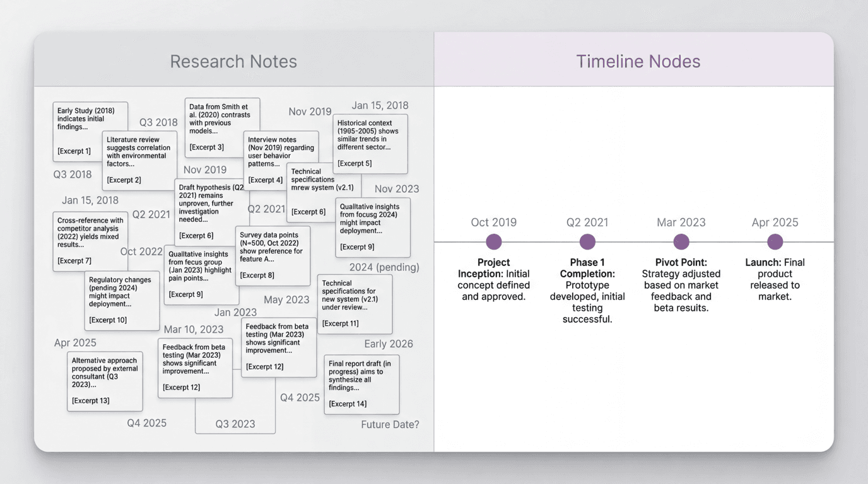The height and width of the screenshot is (484, 868).
Task: Click the Phase 1 Completion description text
Action: coord(587,290)
